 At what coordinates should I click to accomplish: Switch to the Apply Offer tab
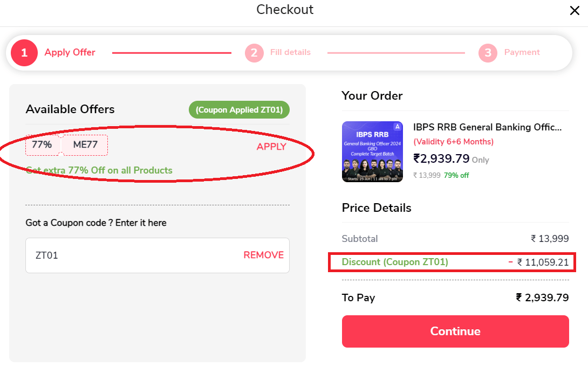coord(70,52)
